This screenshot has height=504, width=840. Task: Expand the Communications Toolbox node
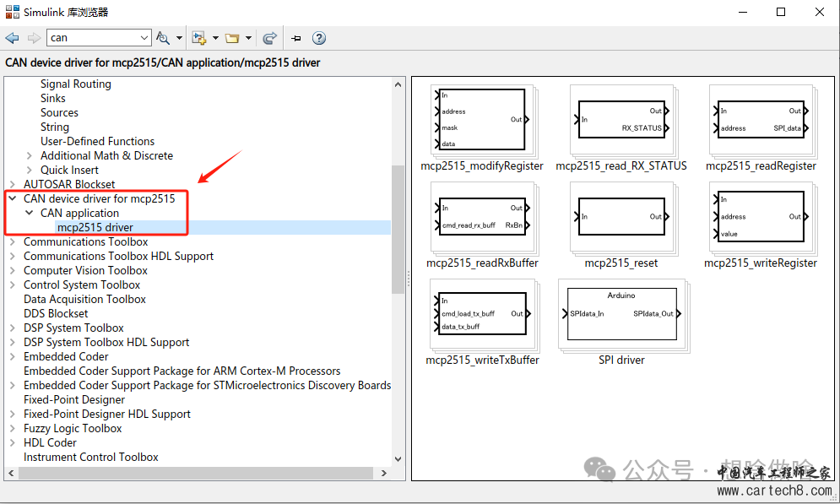tap(13, 241)
